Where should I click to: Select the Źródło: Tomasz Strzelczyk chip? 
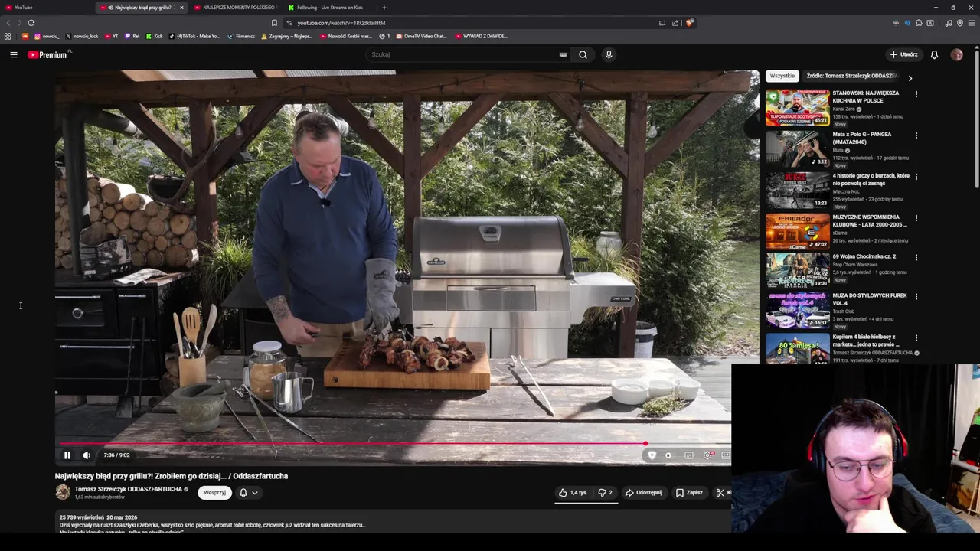[x=851, y=76]
